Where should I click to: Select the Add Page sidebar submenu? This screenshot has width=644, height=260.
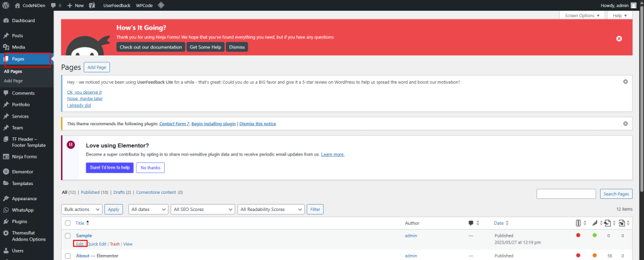point(13,81)
